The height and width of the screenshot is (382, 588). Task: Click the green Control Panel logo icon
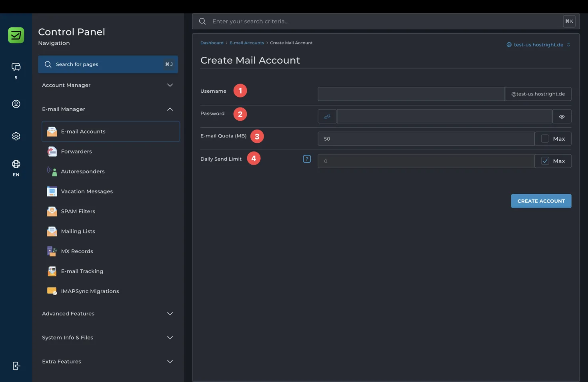coord(16,35)
